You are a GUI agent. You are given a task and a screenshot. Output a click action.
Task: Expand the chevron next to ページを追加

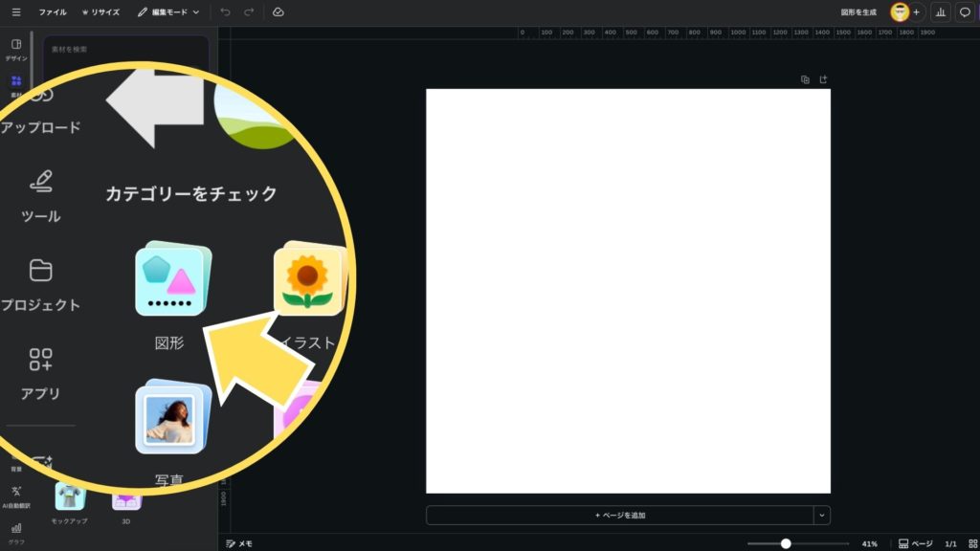822,515
